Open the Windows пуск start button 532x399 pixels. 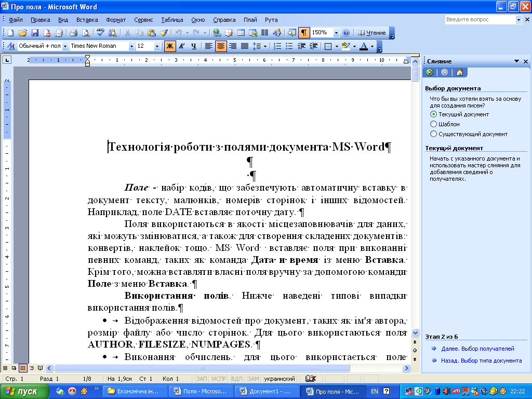[25, 391]
